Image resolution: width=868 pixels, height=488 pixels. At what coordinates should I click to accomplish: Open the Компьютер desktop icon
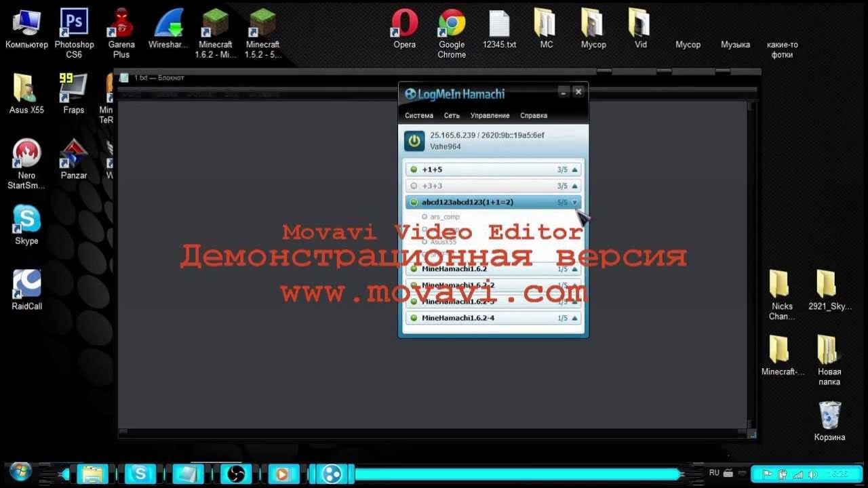click(27, 30)
